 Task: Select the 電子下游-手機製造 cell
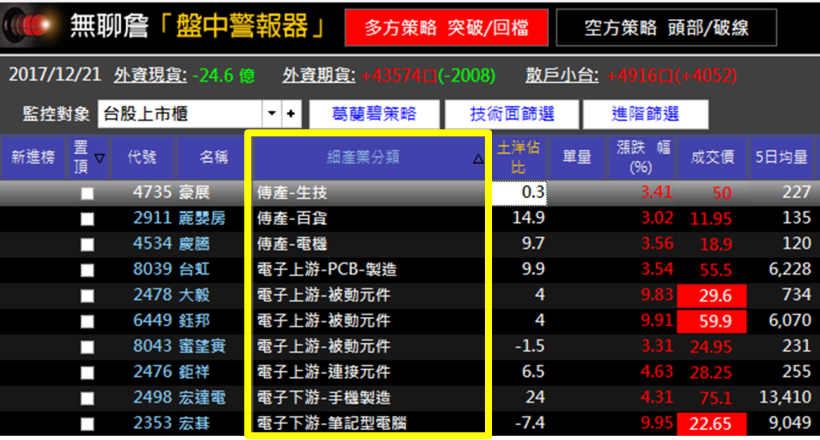[x=368, y=398]
